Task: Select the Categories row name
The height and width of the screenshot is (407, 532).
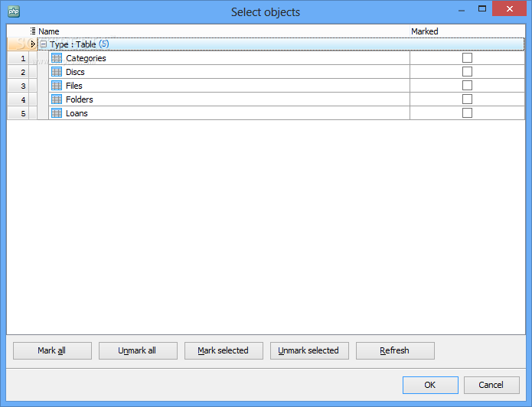Action: tap(86, 58)
